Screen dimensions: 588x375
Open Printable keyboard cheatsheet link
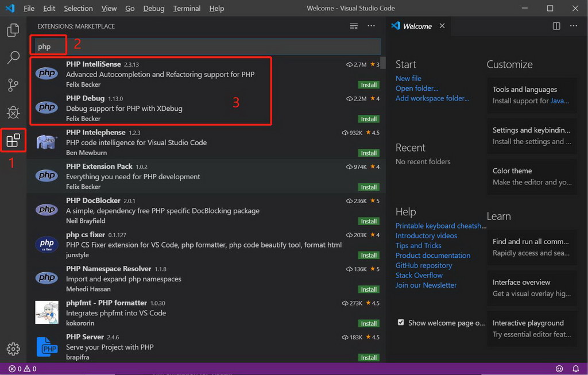tap(441, 226)
